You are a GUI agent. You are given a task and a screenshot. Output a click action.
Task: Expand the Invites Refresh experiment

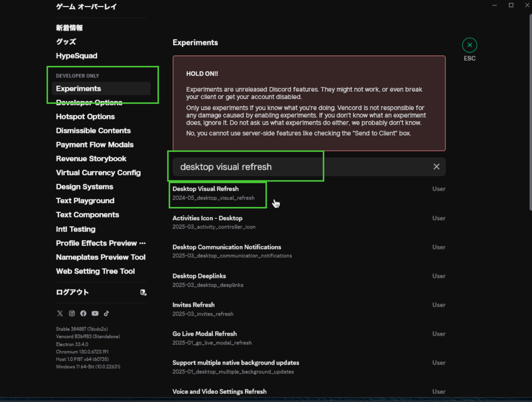pyautogui.click(x=309, y=309)
